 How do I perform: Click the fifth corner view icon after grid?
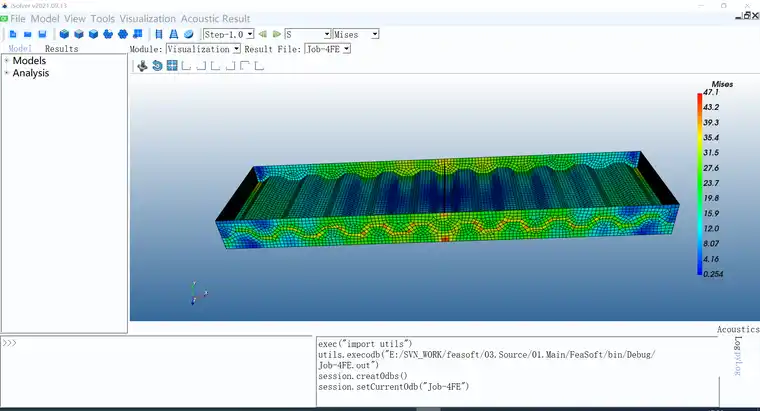point(245,66)
